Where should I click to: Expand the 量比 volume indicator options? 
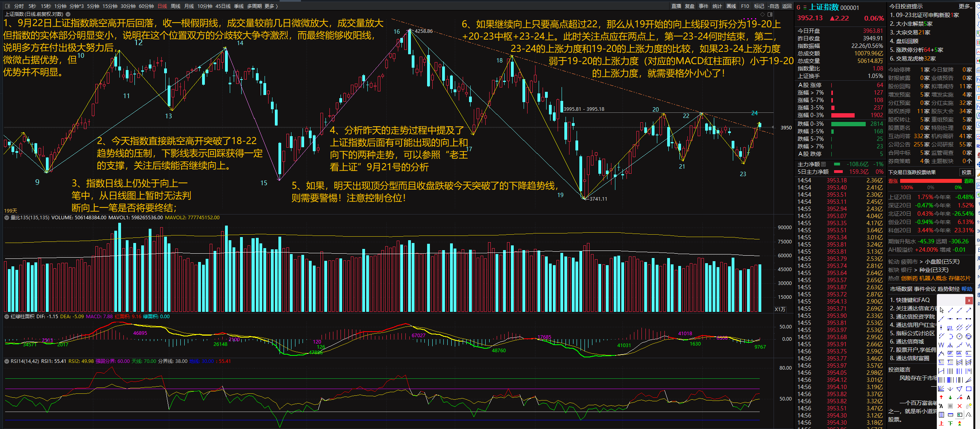tap(6, 217)
